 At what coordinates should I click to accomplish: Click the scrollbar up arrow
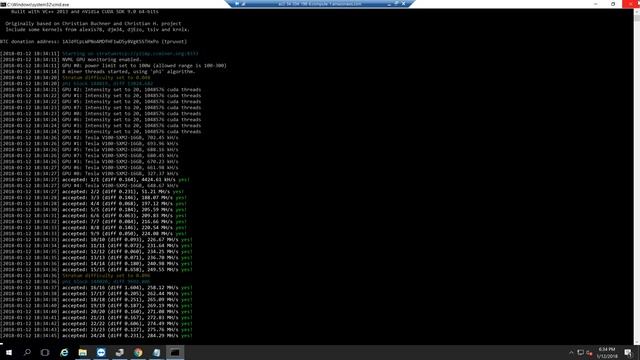[x=636, y=11]
